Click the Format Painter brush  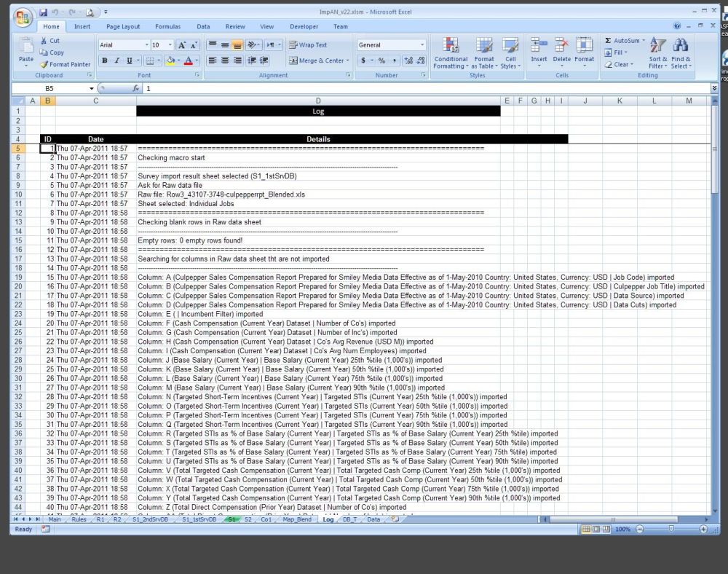click(44, 64)
